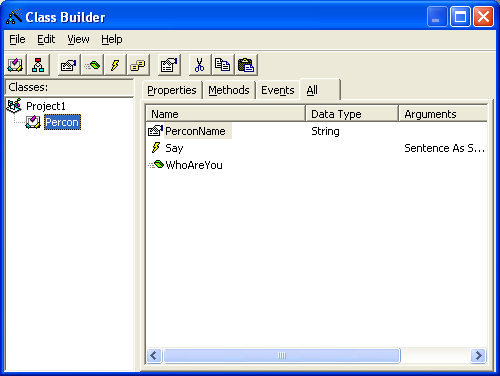Click the Name column header

click(226, 114)
